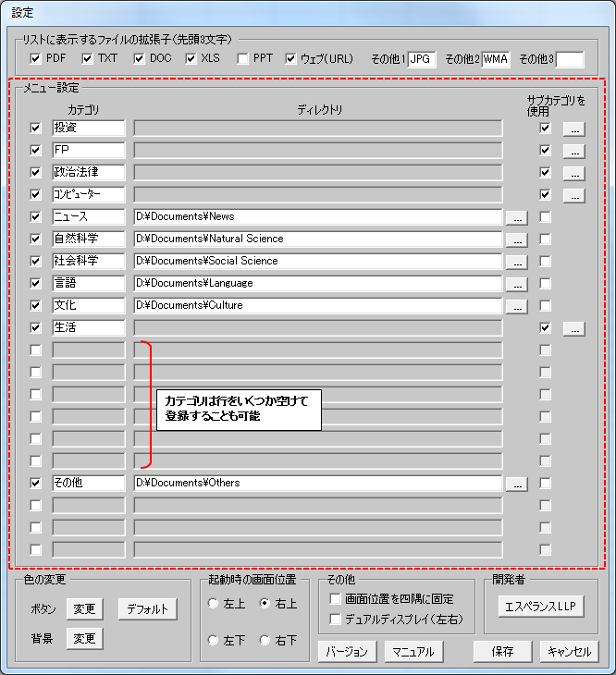Enable デュアルディスプレイ(左右) option

click(x=335, y=619)
